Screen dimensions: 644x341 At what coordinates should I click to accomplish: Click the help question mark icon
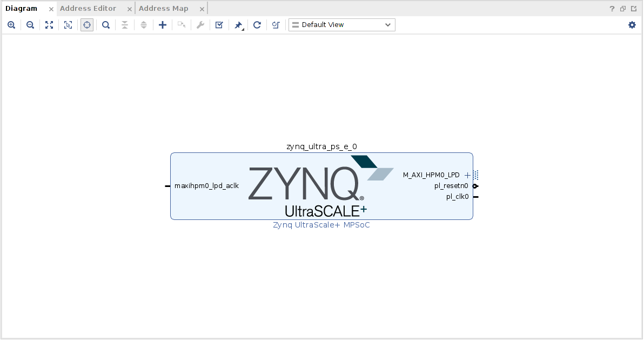[x=612, y=9]
